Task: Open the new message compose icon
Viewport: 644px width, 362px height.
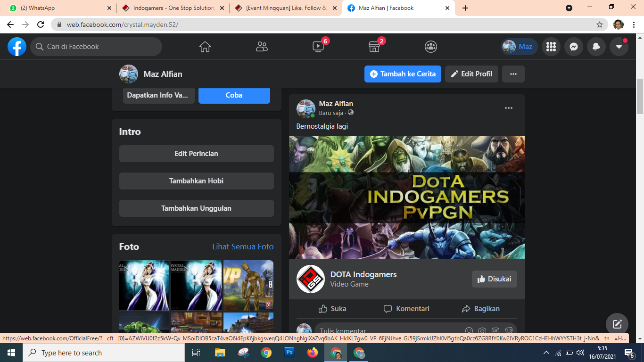Action: (x=617, y=324)
